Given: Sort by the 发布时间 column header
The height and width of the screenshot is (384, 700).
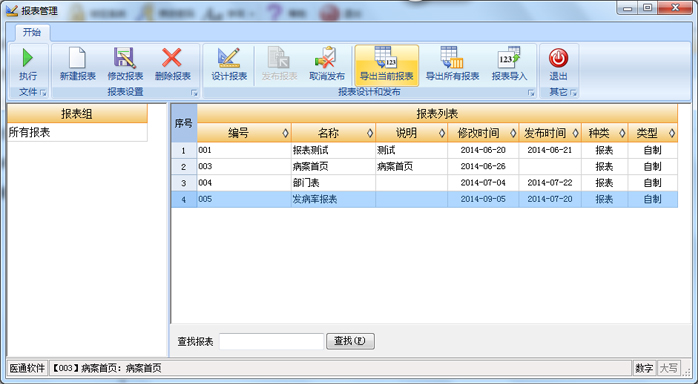Looking at the screenshot, I should [550, 133].
